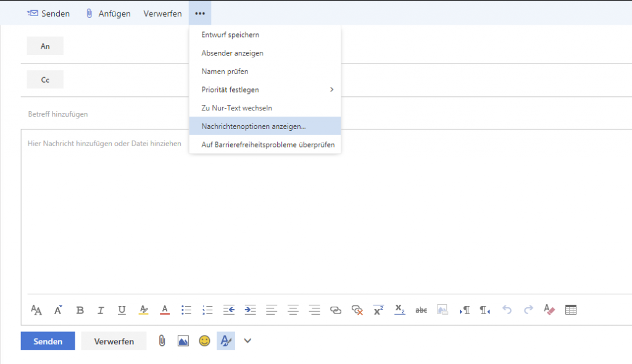Open the red font color picker

165,310
